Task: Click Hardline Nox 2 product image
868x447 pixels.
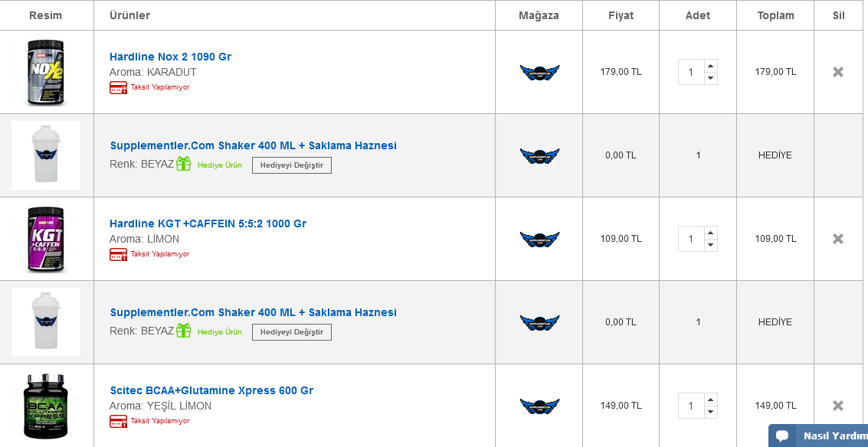Action: 46,73
